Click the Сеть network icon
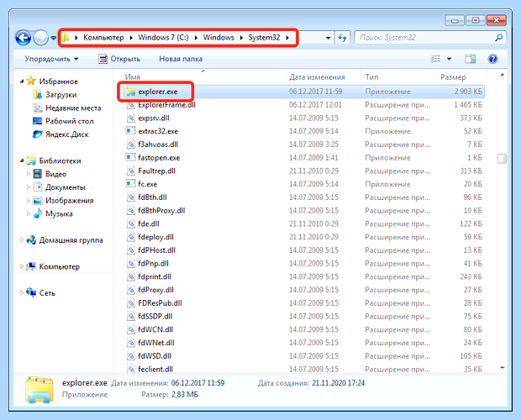The height and width of the screenshot is (420, 521). [31, 292]
